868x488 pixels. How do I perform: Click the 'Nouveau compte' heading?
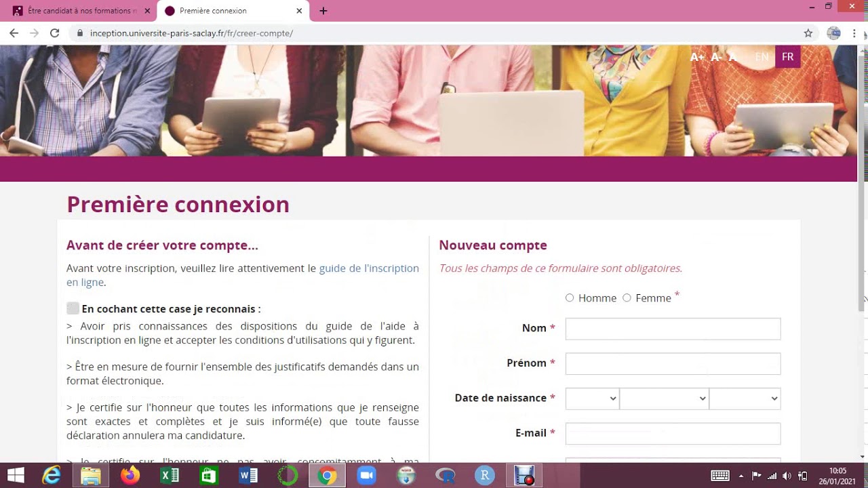pyautogui.click(x=493, y=245)
